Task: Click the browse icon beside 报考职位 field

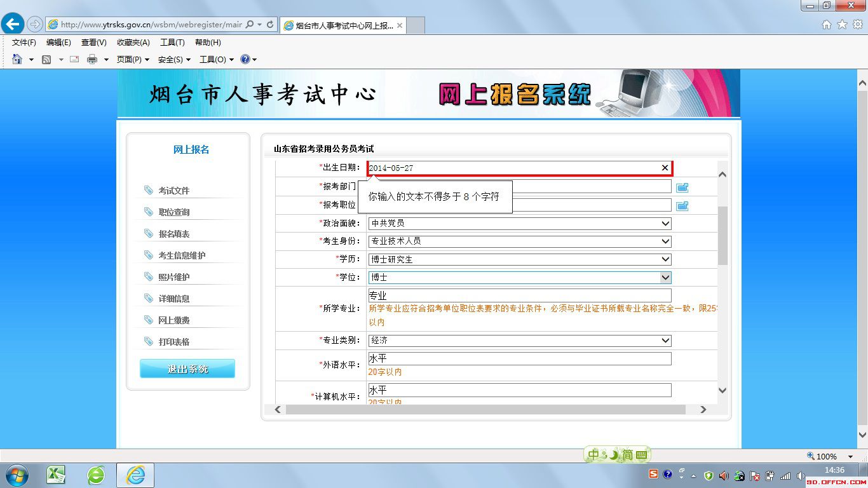Action: [682, 206]
